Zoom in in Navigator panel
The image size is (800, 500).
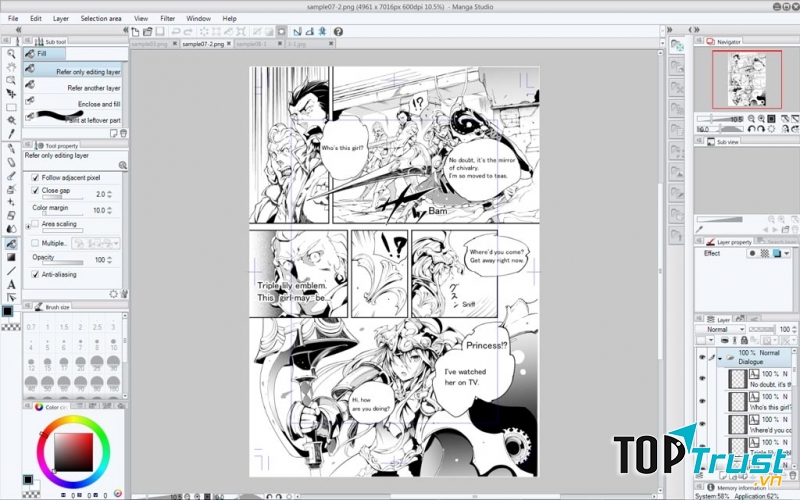coord(761,119)
